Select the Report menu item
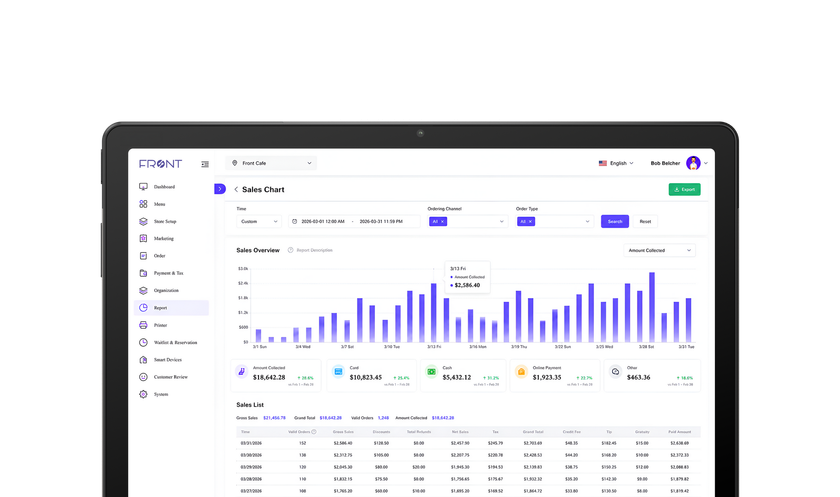Screen dimensions: 840x497 (x=171, y=308)
